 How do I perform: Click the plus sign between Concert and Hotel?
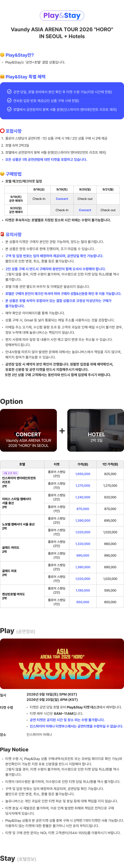point(62,431)
